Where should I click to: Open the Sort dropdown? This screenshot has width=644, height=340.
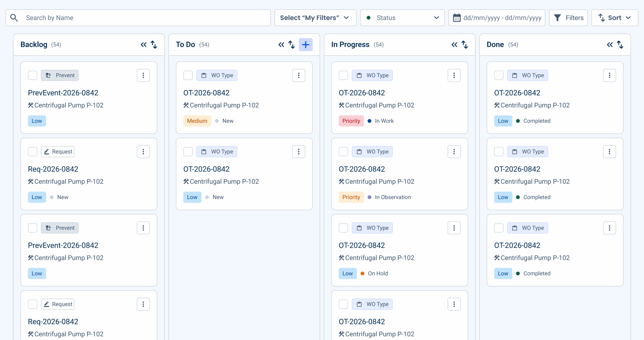pos(615,18)
